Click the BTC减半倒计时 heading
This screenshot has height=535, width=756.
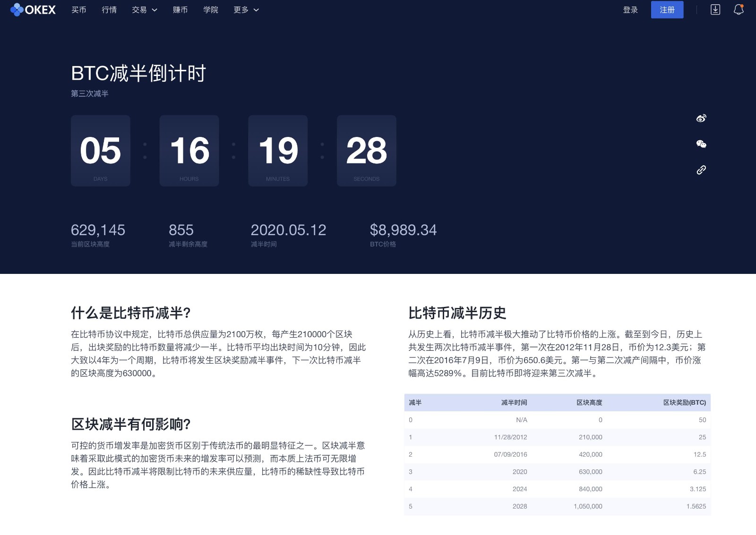138,73
